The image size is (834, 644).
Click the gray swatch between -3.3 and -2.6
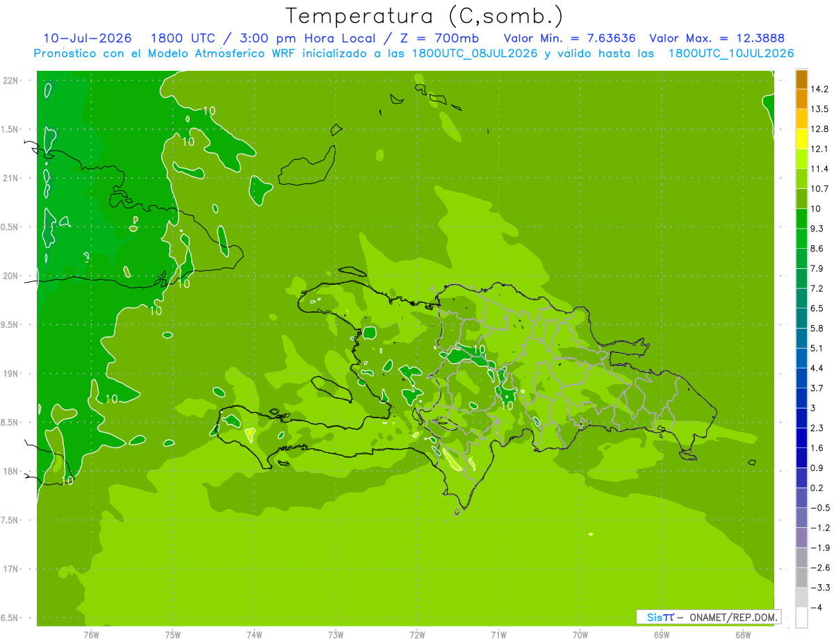tap(801, 577)
